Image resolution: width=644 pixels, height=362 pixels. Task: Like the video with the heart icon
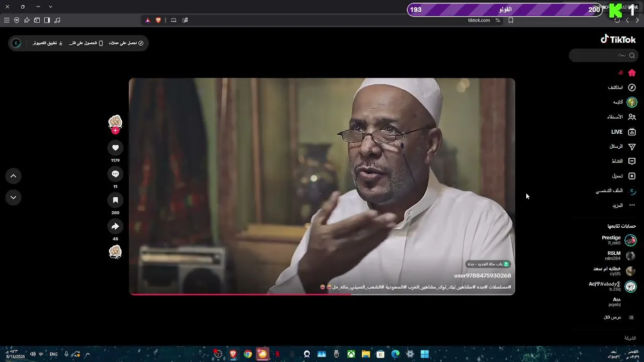[x=115, y=147]
